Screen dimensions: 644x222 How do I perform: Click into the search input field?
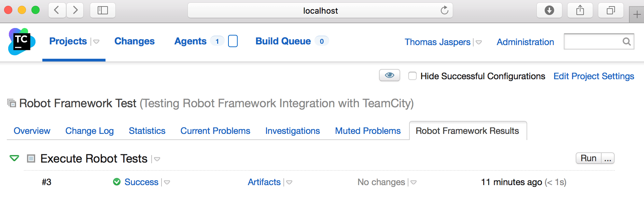point(593,42)
